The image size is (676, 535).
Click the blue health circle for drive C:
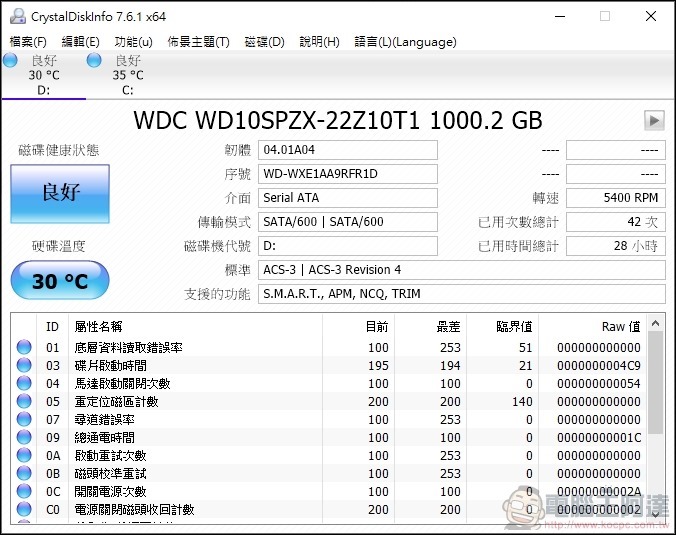[94, 60]
